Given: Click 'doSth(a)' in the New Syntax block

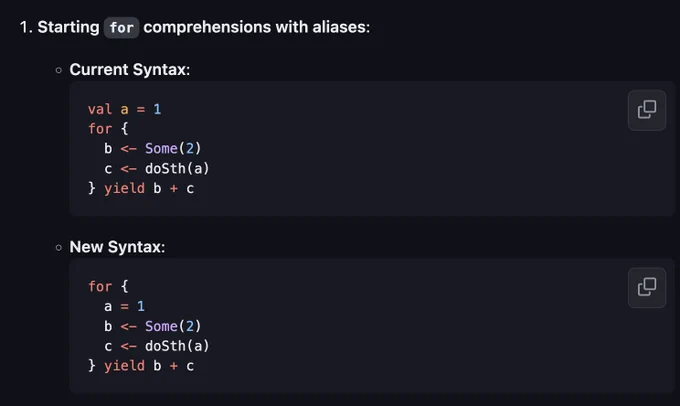Looking at the screenshot, I should (177, 346).
